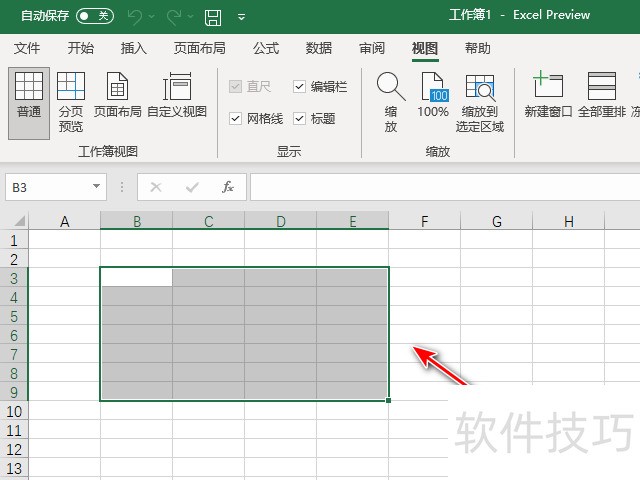This screenshot has height=480, width=640.
Task: Click into the formula bar input
Action: click(x=445, y=187)
